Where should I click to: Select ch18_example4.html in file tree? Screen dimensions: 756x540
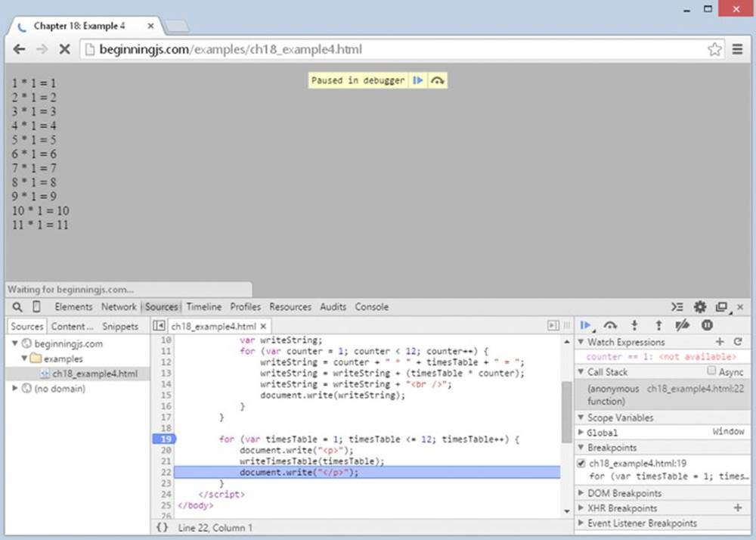pyautogui.click(x=78, y=374)
